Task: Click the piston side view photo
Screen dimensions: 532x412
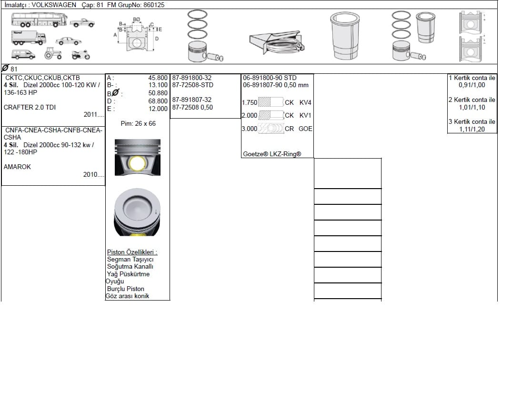Action: pyautogui.click(x=138, y=158)
